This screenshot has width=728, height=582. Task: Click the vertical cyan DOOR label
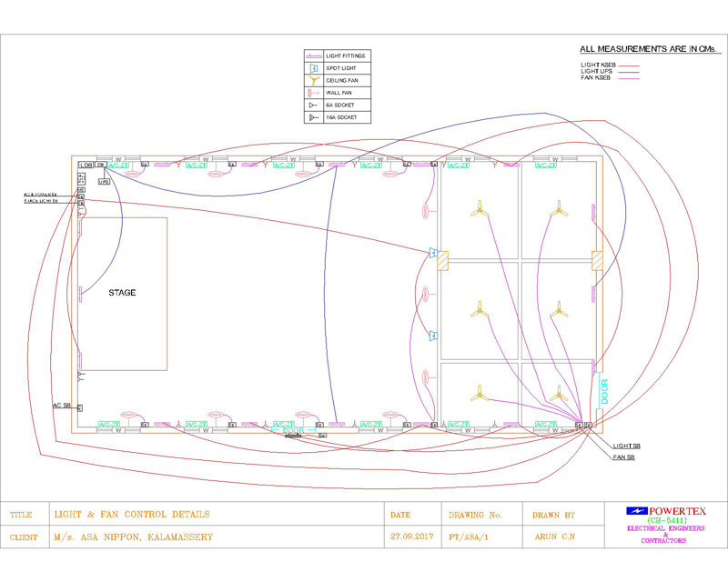tap(603, 391)
